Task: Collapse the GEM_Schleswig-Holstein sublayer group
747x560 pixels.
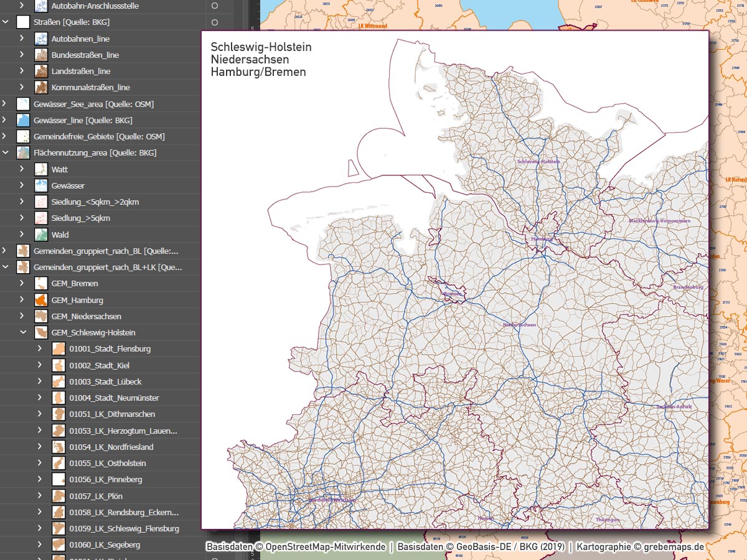Action: coord(23,333)
